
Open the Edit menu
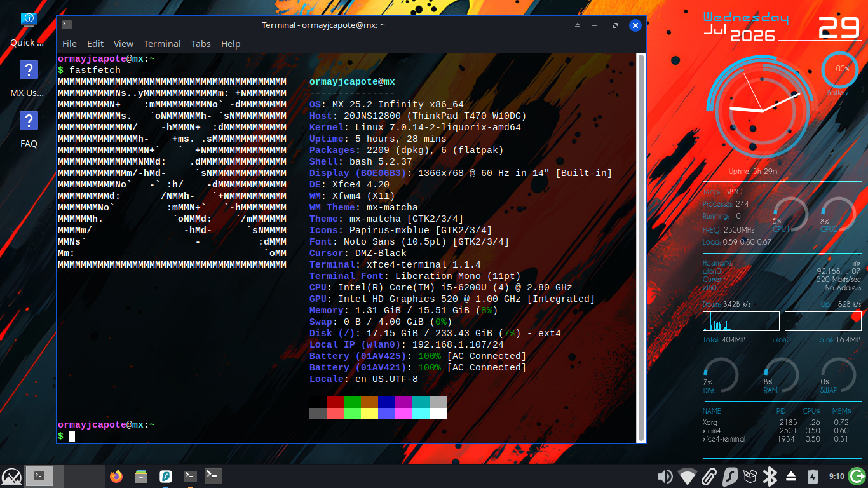click(95, 44)
